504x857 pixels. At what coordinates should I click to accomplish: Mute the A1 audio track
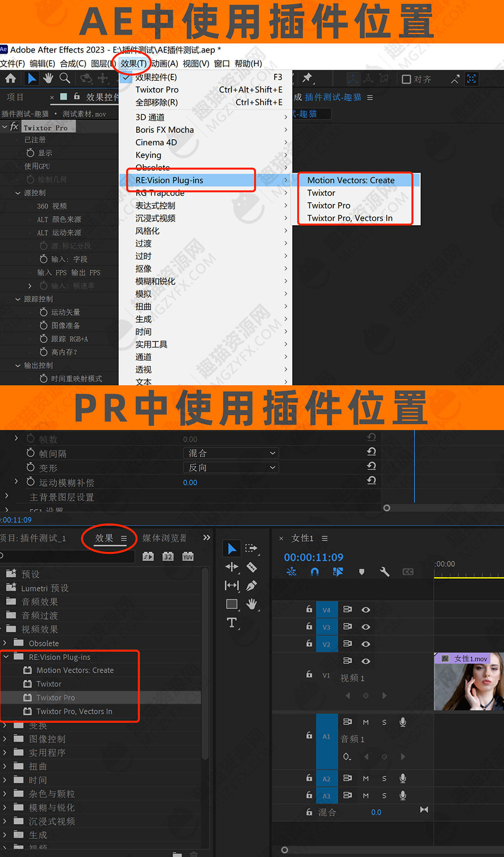[x=366, y=722]
